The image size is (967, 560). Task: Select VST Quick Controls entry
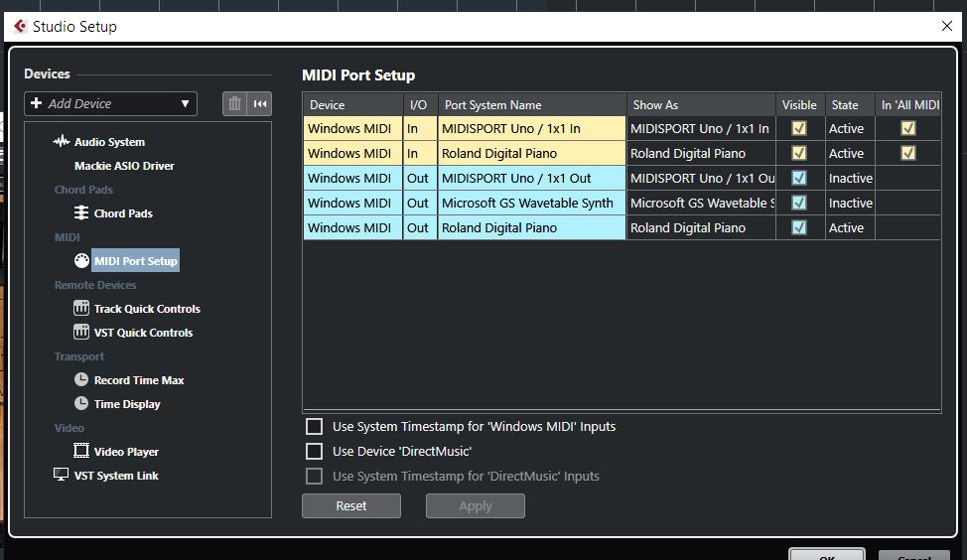pyautogui.click(x=143, y=333)
